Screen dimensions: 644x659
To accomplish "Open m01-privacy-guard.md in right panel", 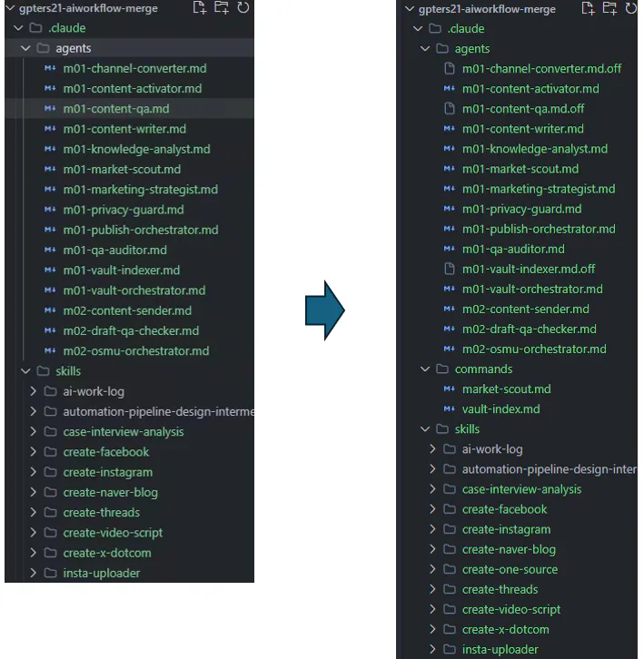I will (x=522, y=209).
